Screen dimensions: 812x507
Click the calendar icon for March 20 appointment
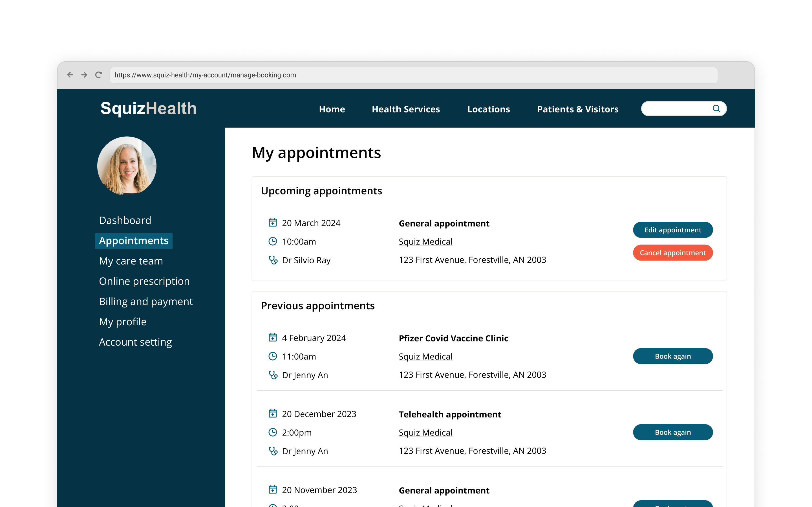click(x=272, y=223)
